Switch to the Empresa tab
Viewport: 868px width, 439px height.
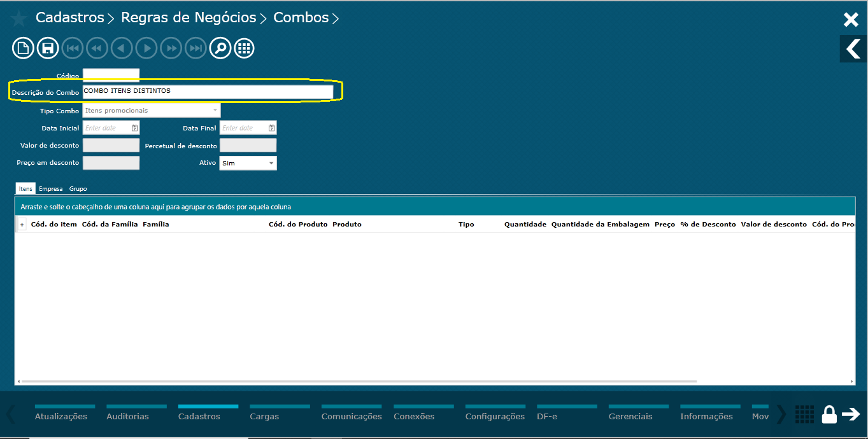pos(51,189)
